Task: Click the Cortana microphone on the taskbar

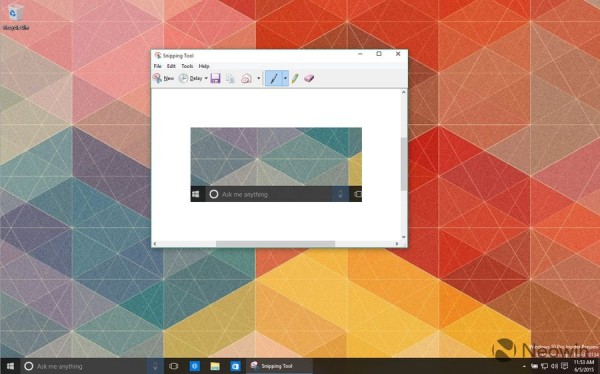Action: 155,366
